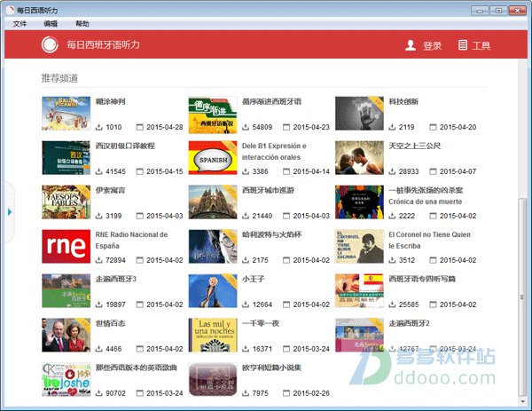The width and height of the screenshot is (532, 411).
Task: Open the SPANISH Dele B1 thumbnail
Action: click(x=213, y=158)
